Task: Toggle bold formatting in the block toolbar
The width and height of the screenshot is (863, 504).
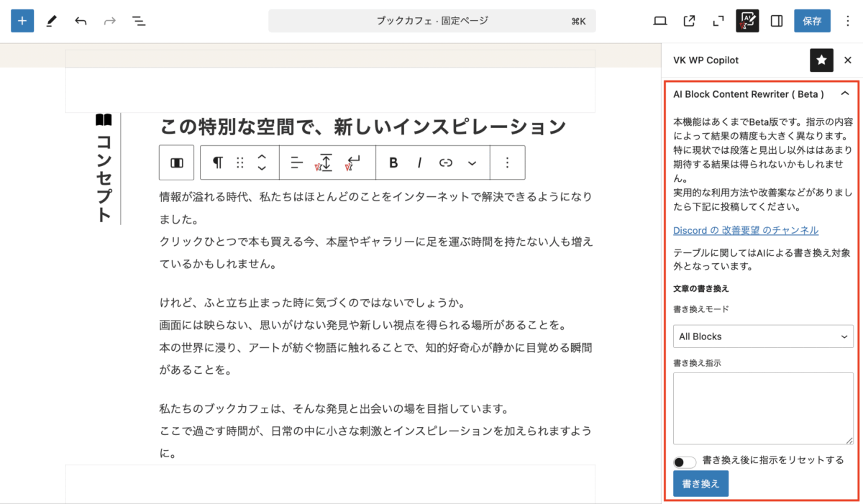Action: tap(393, 162)
